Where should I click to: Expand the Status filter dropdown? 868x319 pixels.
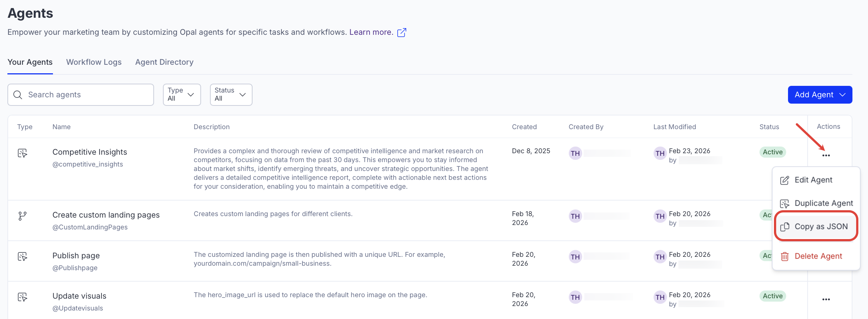[231, 95]
